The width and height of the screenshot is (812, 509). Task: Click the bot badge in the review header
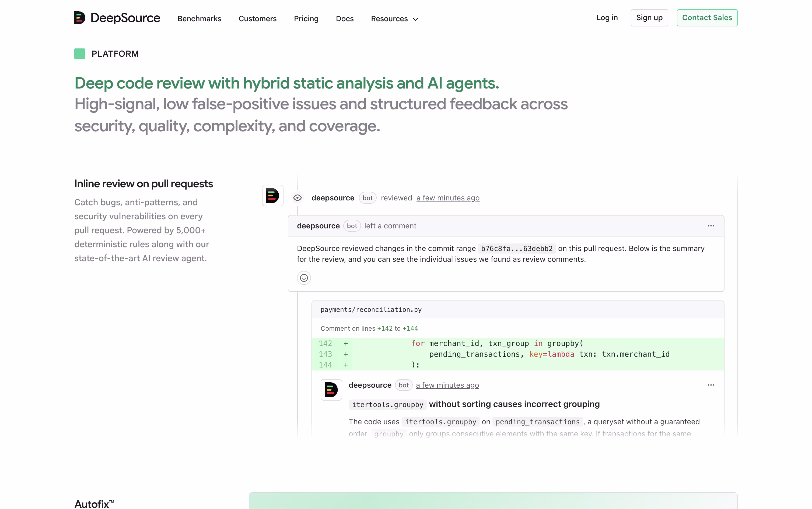pyautogui.click(x=367, y=198)
